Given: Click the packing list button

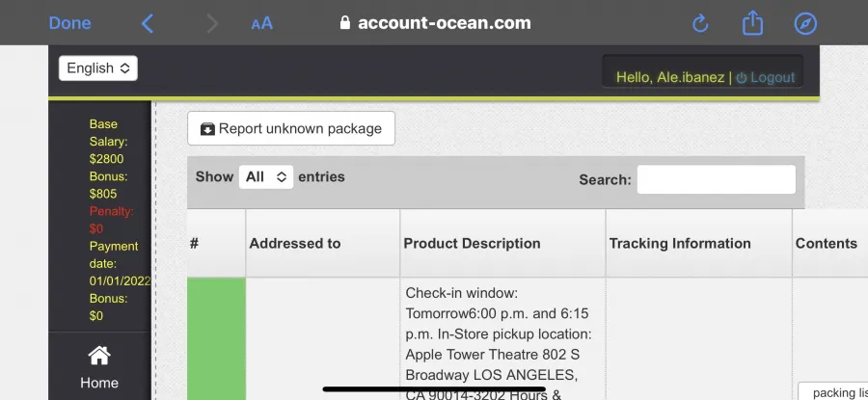Looking at the screenshot, I should (833, 391).
